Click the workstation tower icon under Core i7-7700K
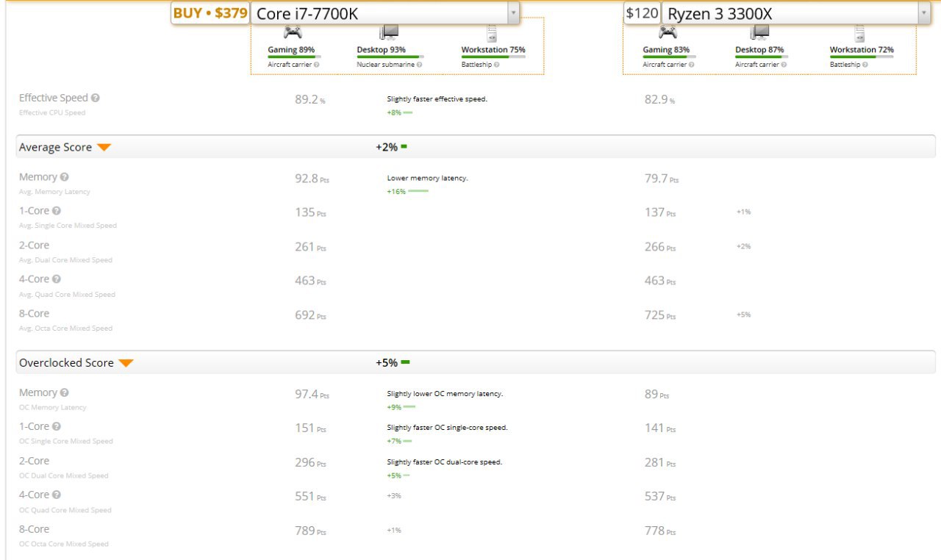The image size is (941, 560). (x=492, y=34)
